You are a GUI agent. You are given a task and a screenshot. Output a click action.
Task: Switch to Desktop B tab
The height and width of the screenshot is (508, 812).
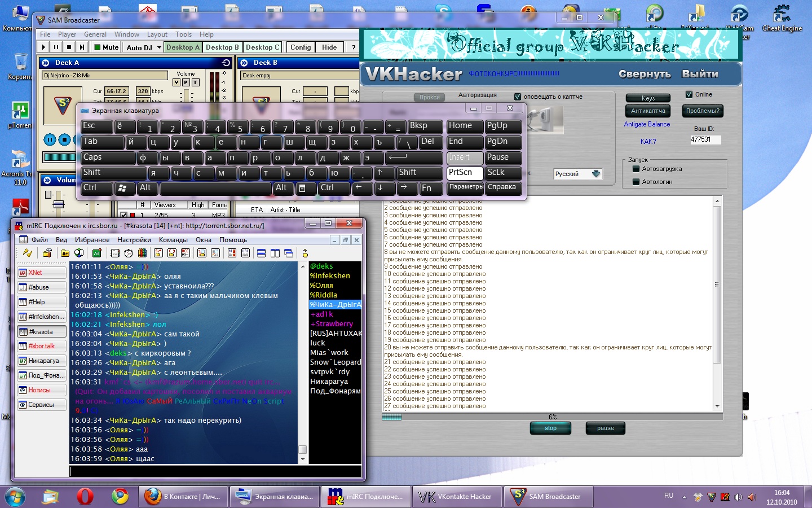(x=222, y=47)
